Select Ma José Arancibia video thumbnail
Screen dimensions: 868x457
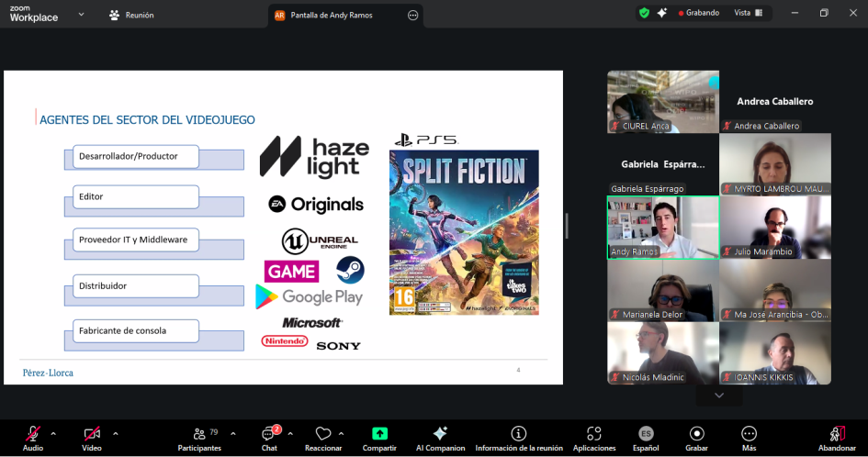(775, 291)
